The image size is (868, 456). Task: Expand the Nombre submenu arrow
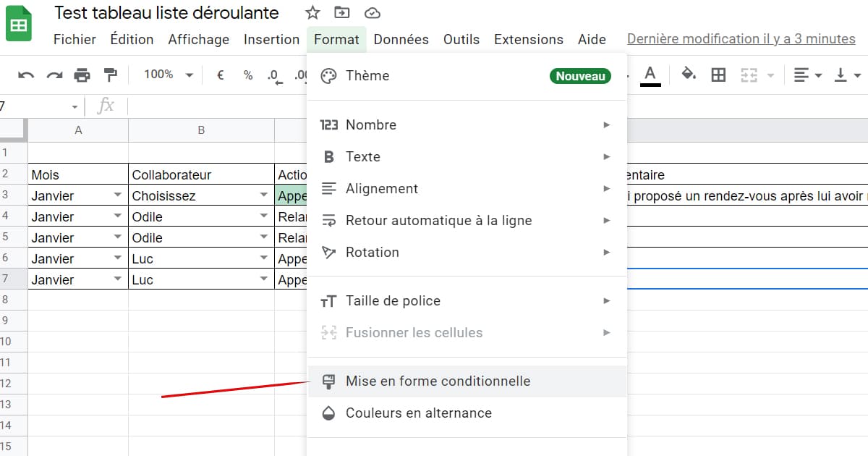(607, 125)
